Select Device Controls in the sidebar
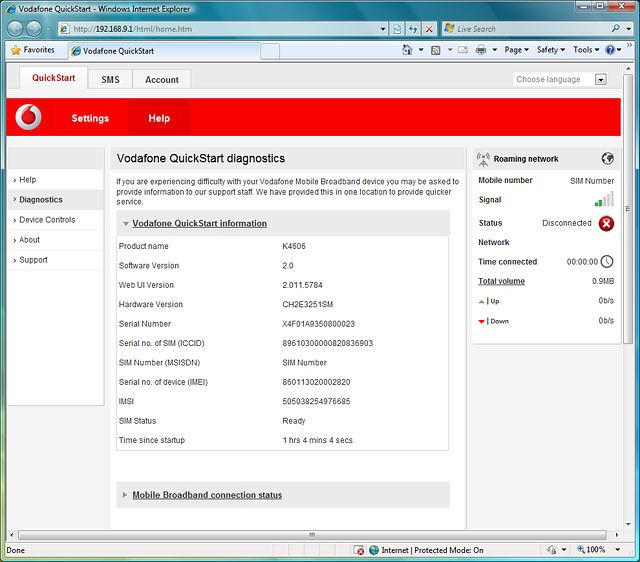Image resolution: width=640 pixels, height=562 pixels. (47, 220)
